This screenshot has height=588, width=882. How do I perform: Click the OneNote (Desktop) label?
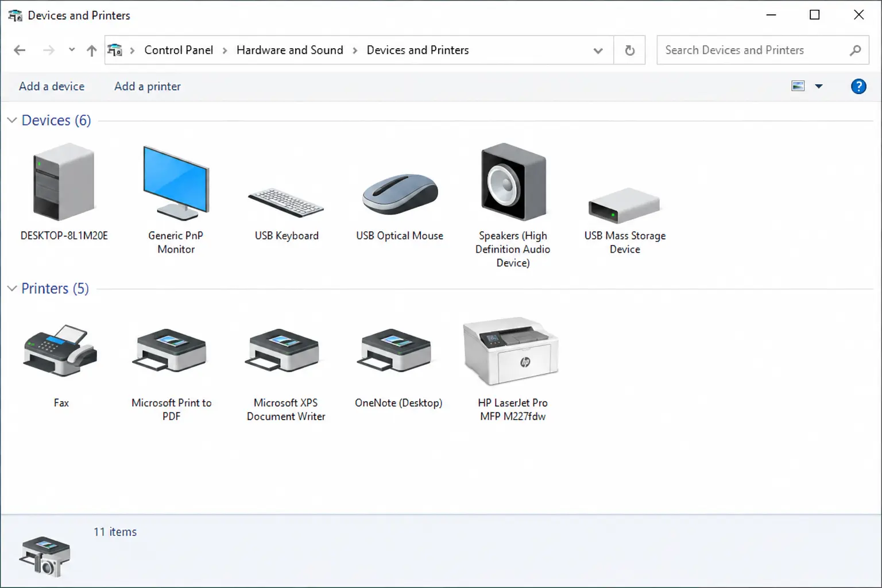399,403
